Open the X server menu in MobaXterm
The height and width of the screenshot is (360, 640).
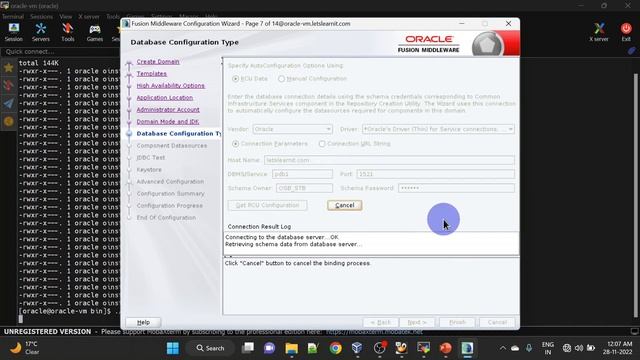89,17
